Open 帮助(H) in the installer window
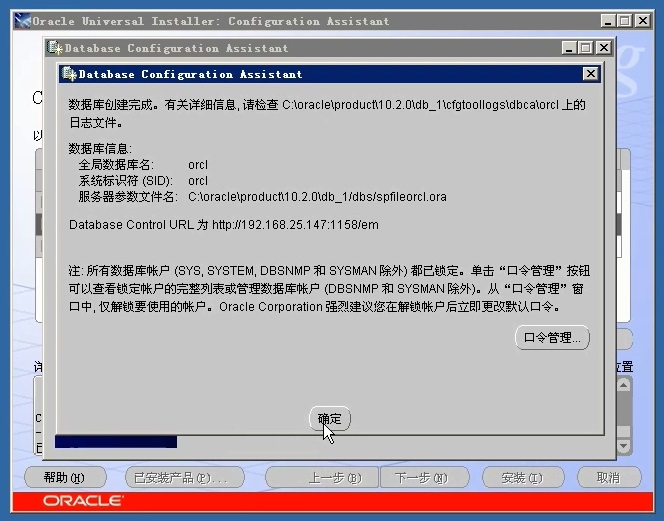 [x=65, y=478]
